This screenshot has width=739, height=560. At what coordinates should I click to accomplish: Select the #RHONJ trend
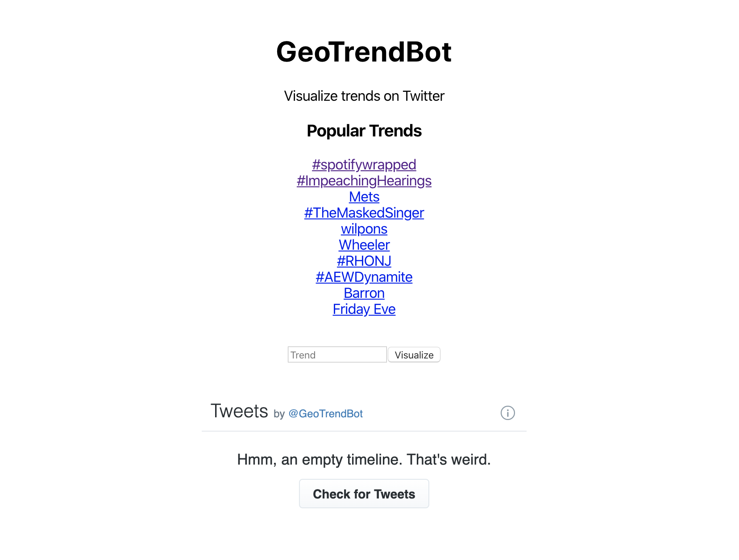364,261
